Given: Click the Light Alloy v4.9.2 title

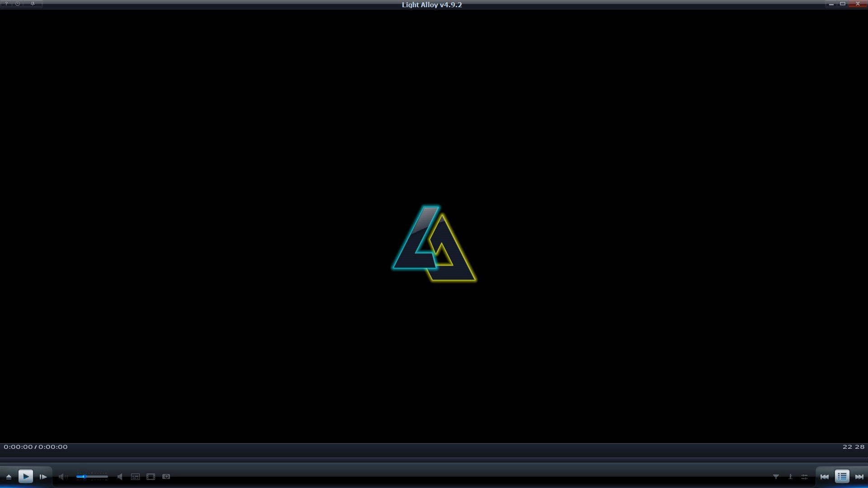Looking at the screenshot, I should point(432,5).
